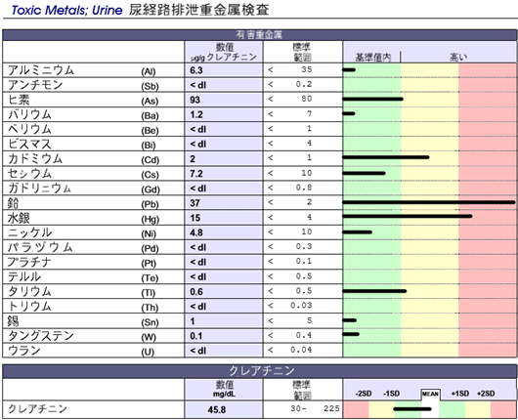Image resolution: width=518 pixels, height=420 pixels.
Task: Click the reference range 0.4 for W
Action: pyautogui.click(x=304, y=335)
